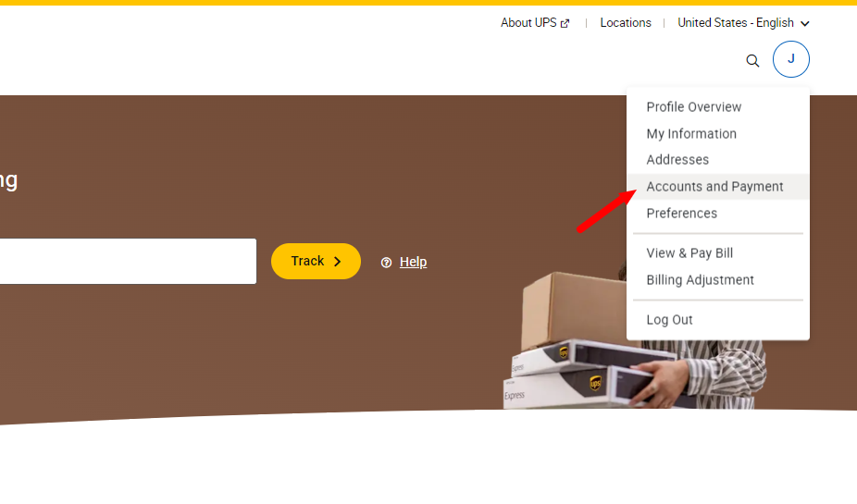The image size is (857, 504).
Task: Select Profile Overview from the menu
Action: click(693, 107)
